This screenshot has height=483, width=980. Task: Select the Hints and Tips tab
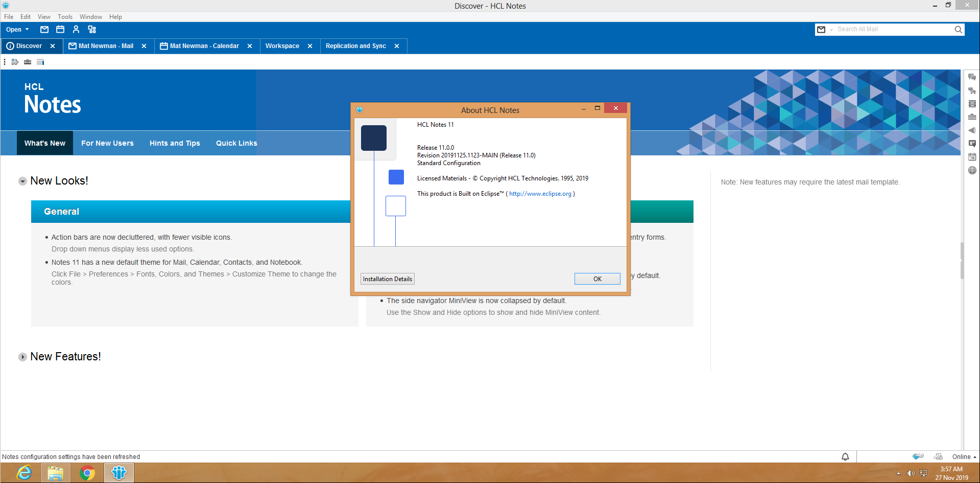175,143
